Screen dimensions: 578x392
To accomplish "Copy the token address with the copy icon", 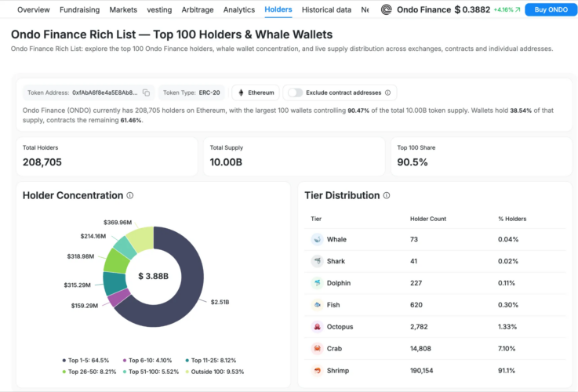I will (x=147, y=93).
